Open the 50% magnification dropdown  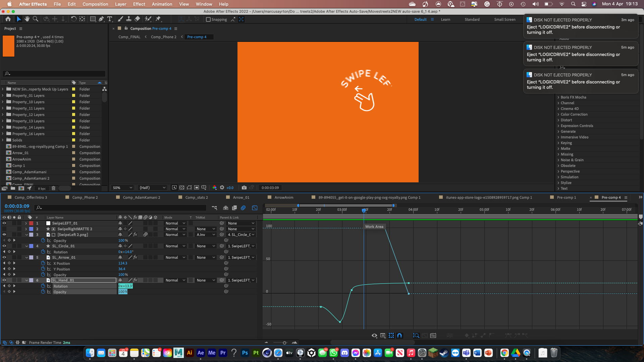click(122, 188)
